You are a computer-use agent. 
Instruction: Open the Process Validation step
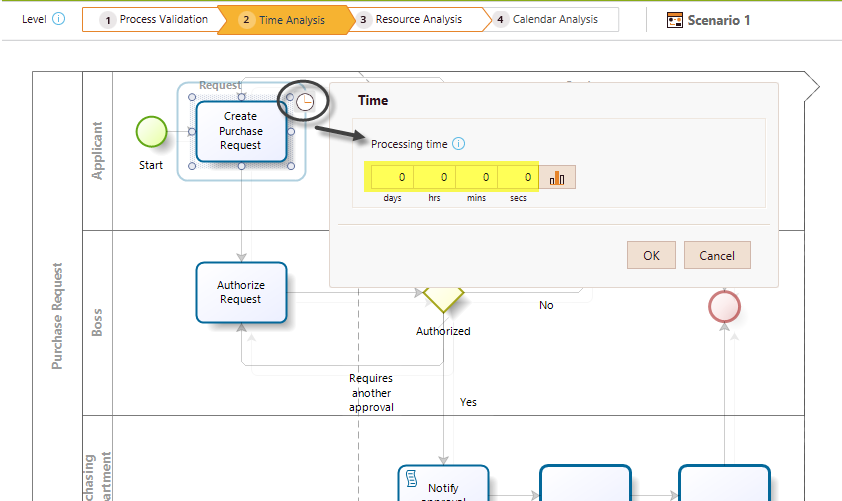(154, 19)
